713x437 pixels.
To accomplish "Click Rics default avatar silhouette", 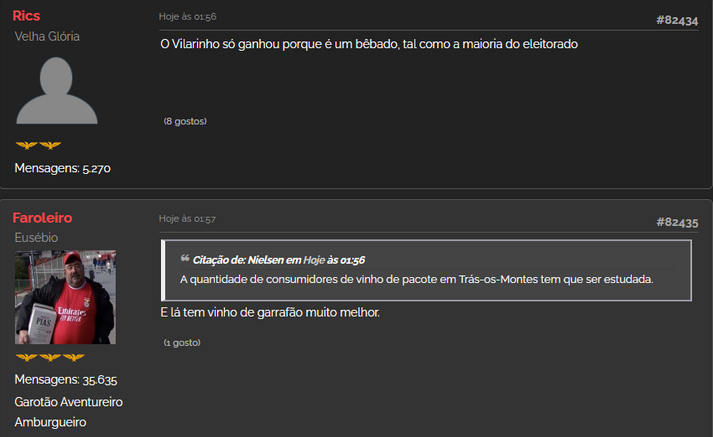I will (57, 90).
